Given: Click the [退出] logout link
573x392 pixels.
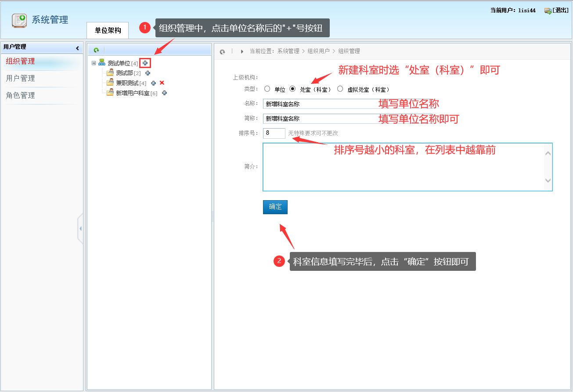Looking at the screenshot, I should (x=560, y=11).
